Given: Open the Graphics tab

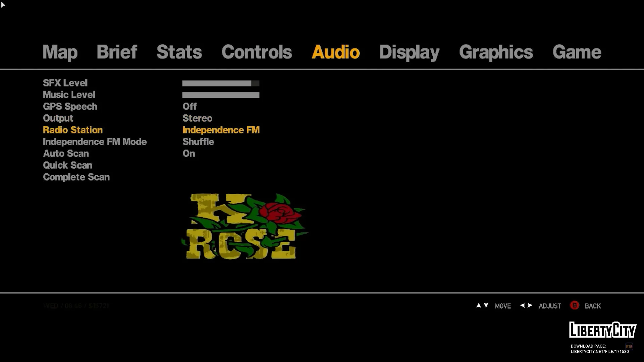Looking at the screenshot, I should (x=496, y=53).
